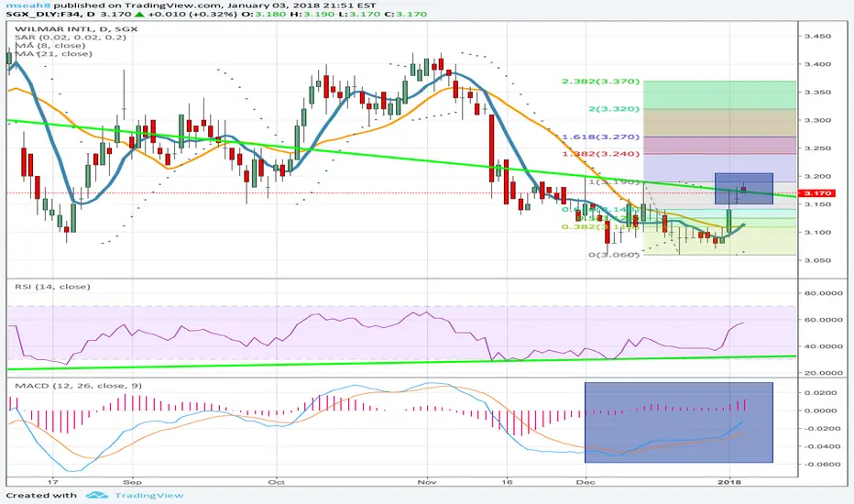Click the Created with caption text
Image resolution: width=854 pixels, height=504 pixels.
[x=41, y=495]
